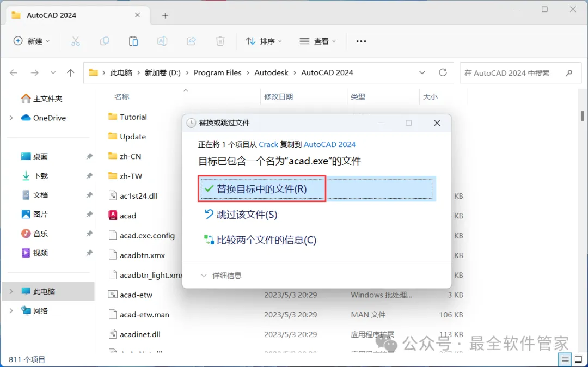Click the Copy icon in toolbar

coord(104,41)
